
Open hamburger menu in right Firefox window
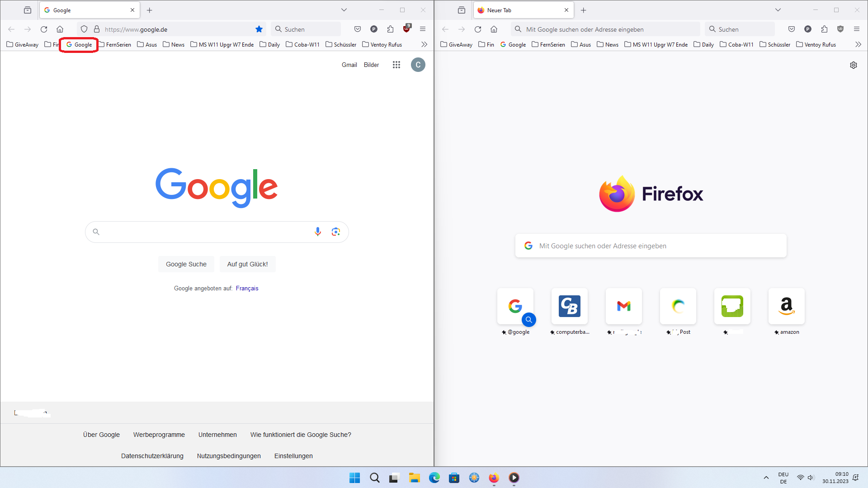[x=857, y=29]
